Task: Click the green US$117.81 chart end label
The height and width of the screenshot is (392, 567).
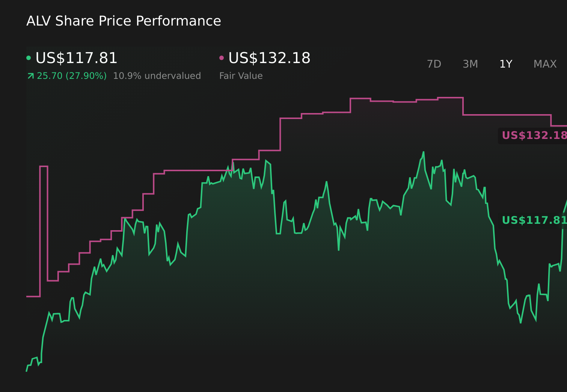Action: (534, 220)
